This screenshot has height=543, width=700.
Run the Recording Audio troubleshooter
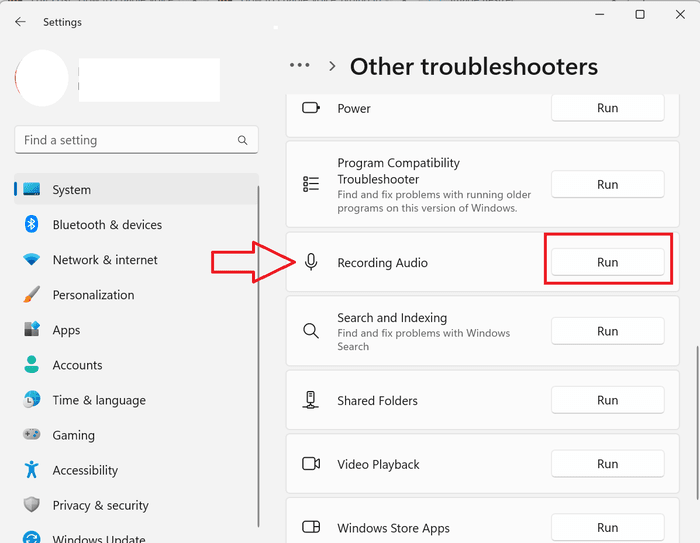coord(608,262)
